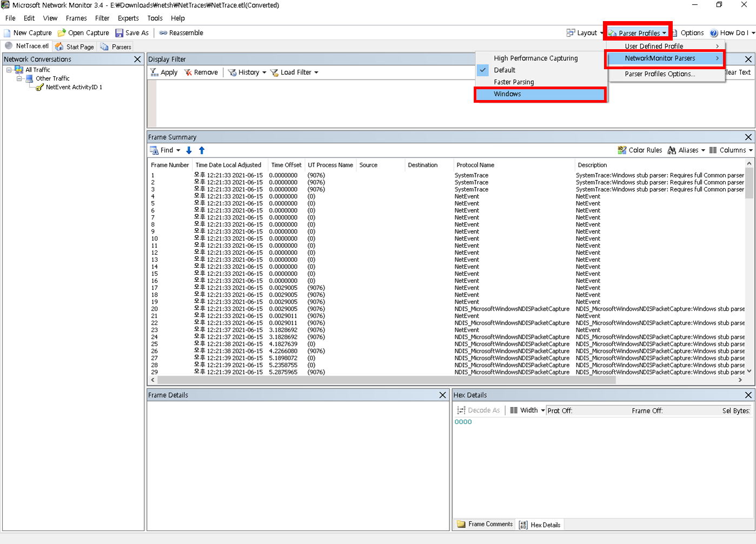Open the Columns dropdown
Screen dimensions: 756x544
pos(731,150)
